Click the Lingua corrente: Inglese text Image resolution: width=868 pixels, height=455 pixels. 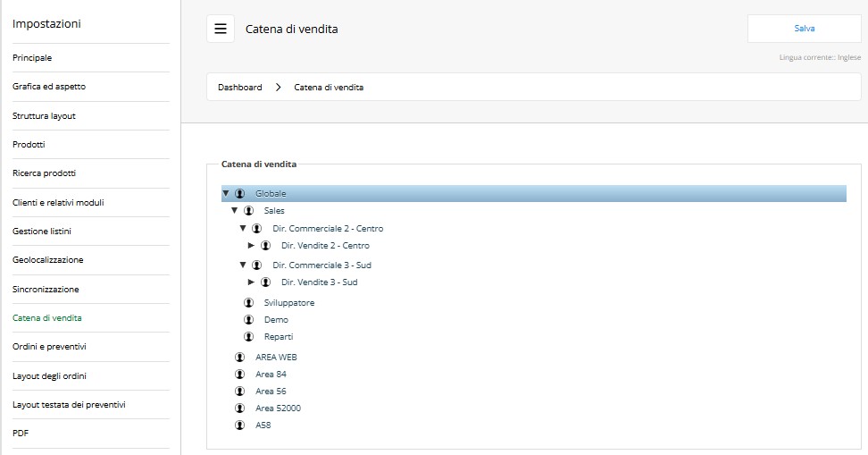[x=820, y=57]
